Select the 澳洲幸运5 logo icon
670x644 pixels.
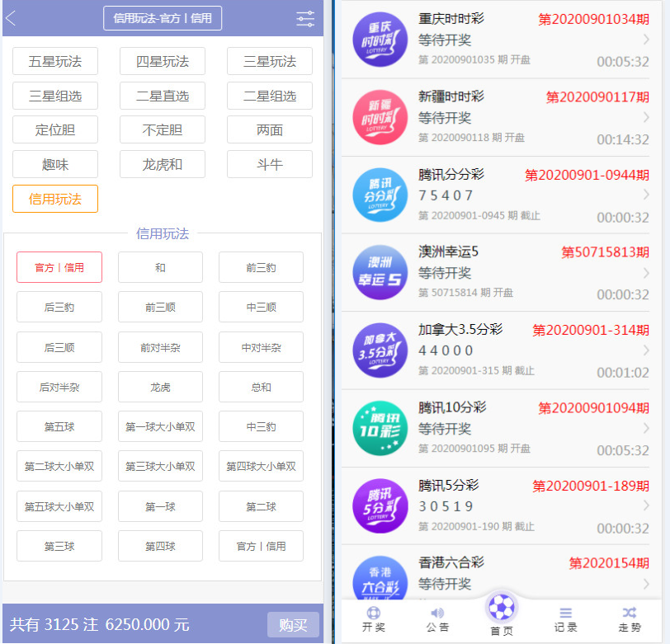380,272
